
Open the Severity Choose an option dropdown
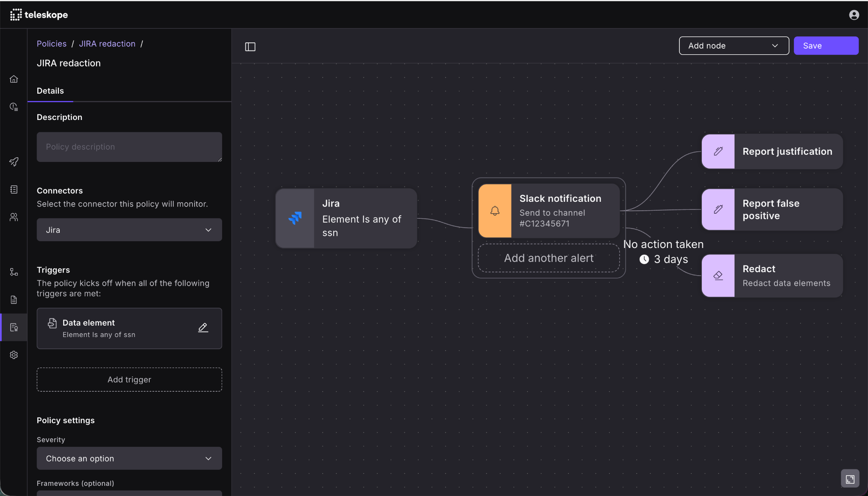pos(129,458)
